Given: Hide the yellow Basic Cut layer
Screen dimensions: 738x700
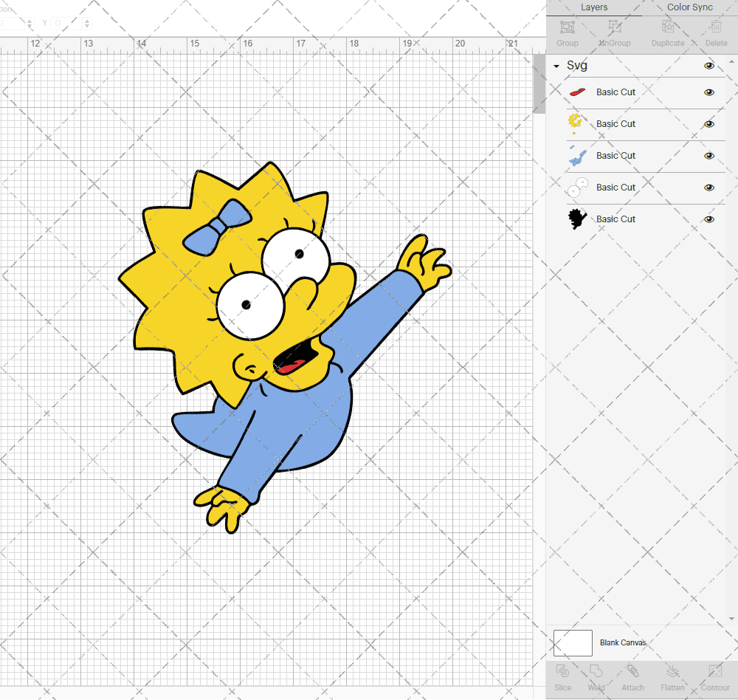Looking at the screenshot, I should 708,124.
